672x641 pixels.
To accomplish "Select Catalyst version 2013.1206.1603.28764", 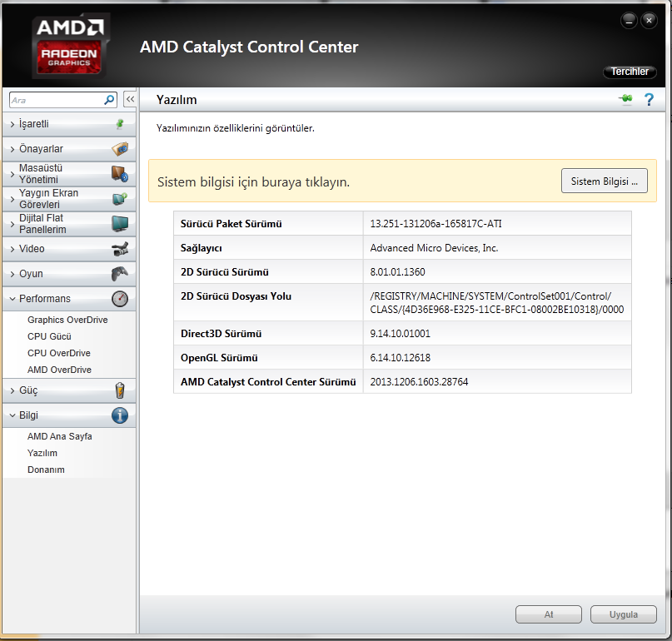I will point(419,382).
